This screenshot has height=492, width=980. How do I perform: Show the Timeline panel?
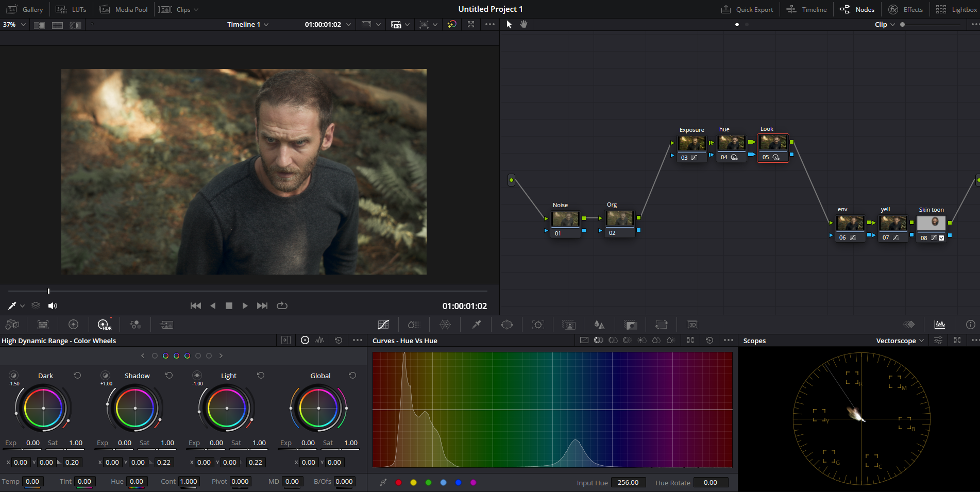[806, 9]
